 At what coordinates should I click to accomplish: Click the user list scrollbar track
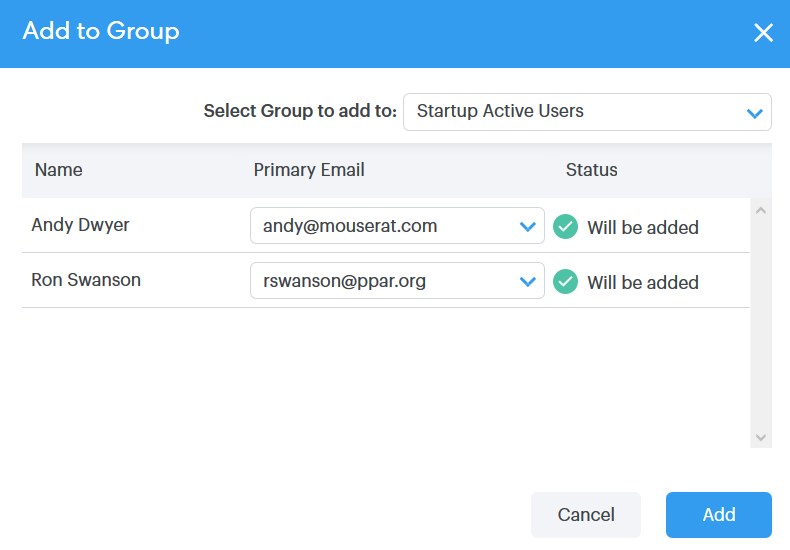pos(761,330)
